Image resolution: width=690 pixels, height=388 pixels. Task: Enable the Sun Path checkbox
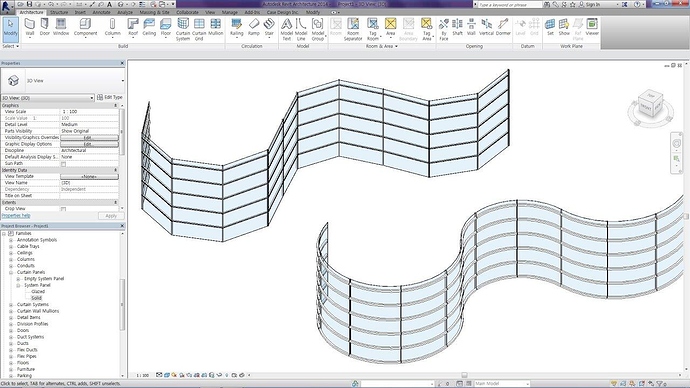[x=63, y=164]
